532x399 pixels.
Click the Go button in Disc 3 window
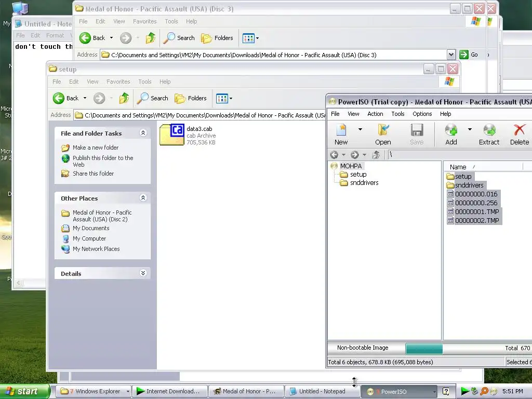469,55
